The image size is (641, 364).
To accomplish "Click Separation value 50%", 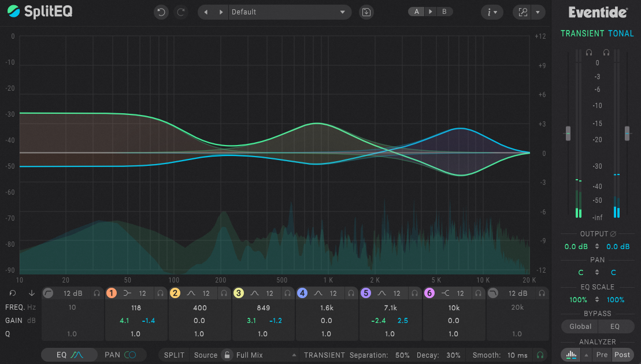I will pyautogui.click(x=402, y=355).
